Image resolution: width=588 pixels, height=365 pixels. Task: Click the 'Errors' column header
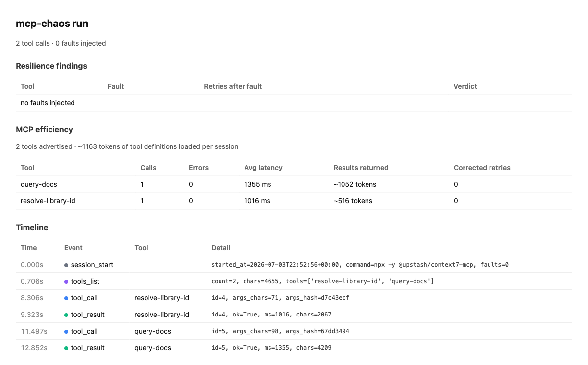198,168
